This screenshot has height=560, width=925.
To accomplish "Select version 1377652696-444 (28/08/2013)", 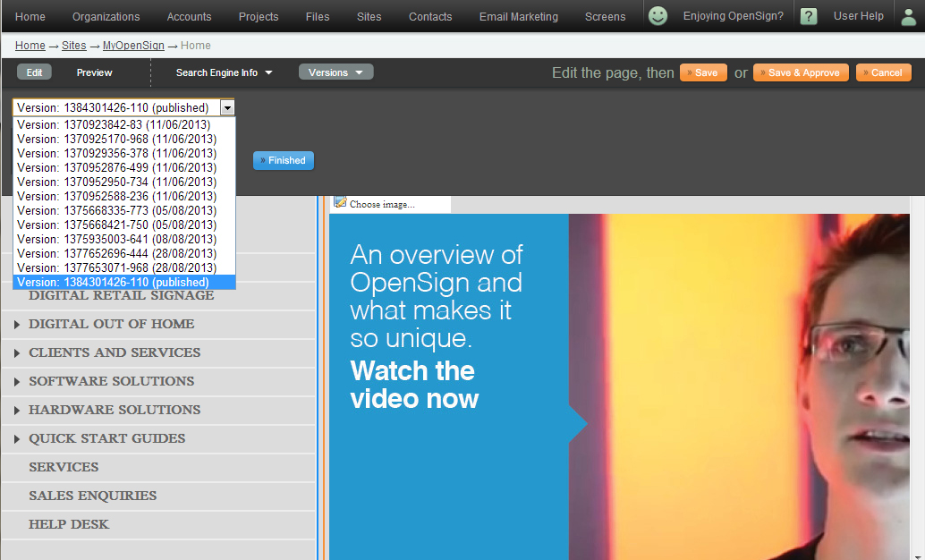I will [123, 254].
